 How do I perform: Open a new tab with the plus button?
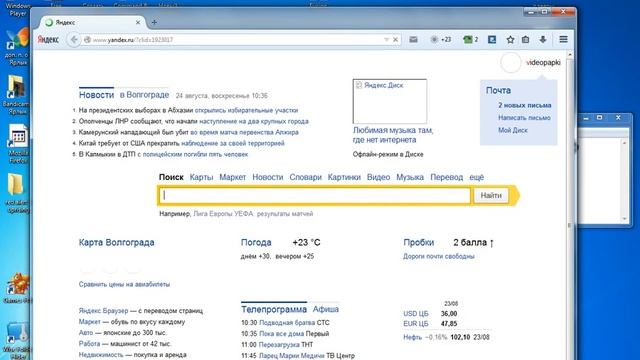click(x=154, y=22)
